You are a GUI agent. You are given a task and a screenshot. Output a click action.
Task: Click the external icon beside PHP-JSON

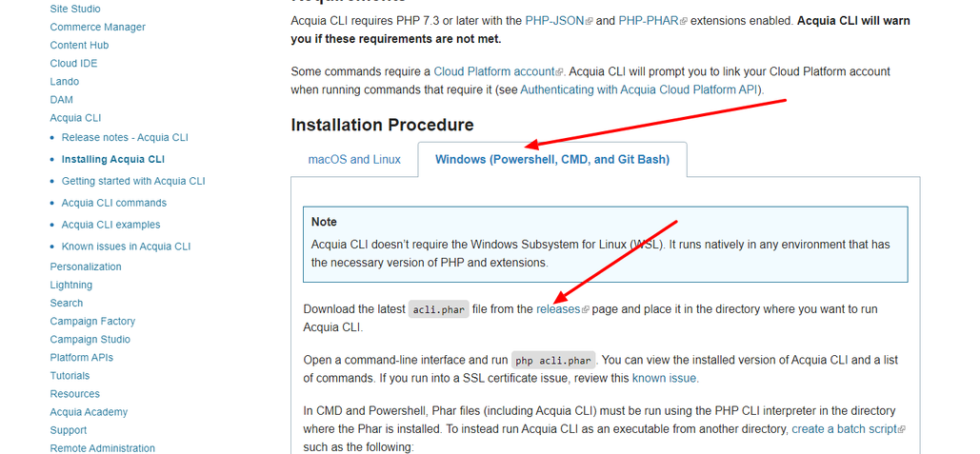click(590, 21)
